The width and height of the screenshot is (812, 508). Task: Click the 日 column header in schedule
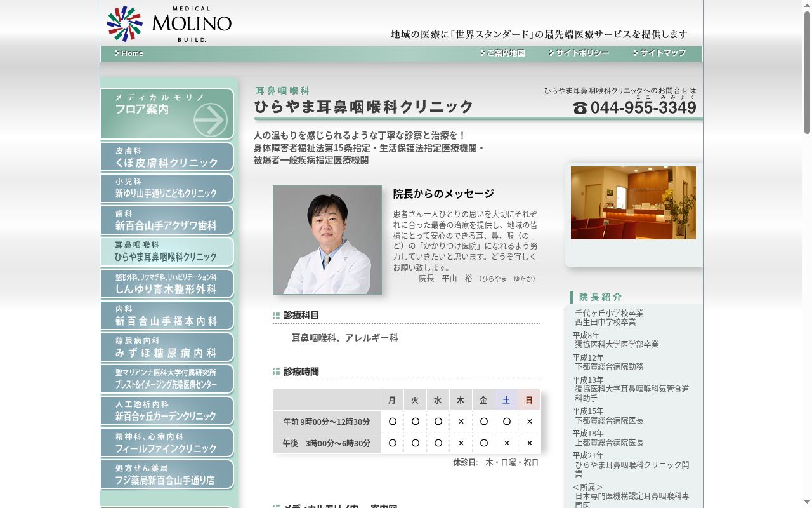pyautogui.click(x=529, y=400)
